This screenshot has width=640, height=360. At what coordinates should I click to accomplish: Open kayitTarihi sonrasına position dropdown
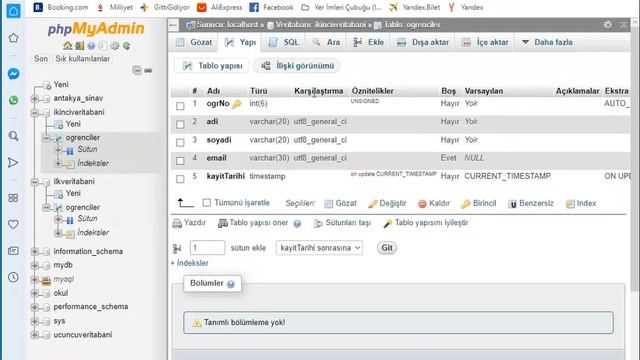pyautogui.click(x=319, y=248)
